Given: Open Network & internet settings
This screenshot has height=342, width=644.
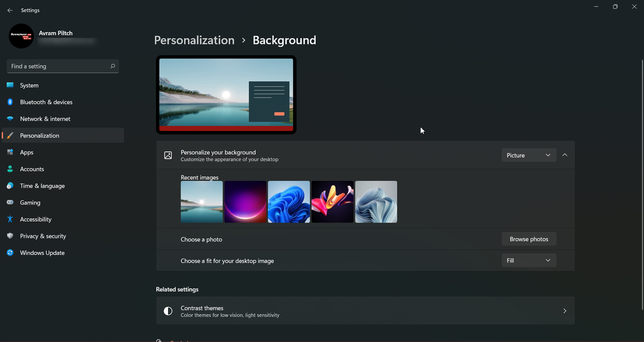Looking at the screenshot, I should point(45,118).
